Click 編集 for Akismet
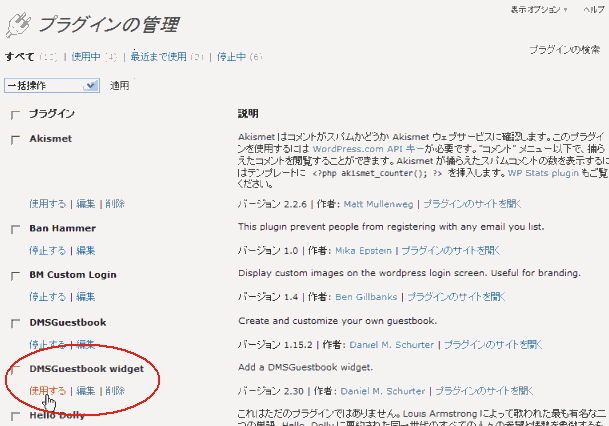609x426 pixels. click(x=85, y=204)
